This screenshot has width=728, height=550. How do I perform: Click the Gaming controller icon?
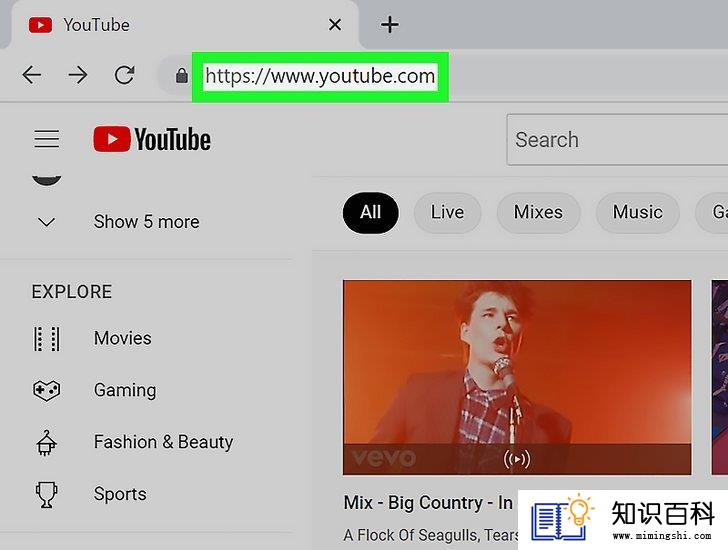(x=46, y=390)
